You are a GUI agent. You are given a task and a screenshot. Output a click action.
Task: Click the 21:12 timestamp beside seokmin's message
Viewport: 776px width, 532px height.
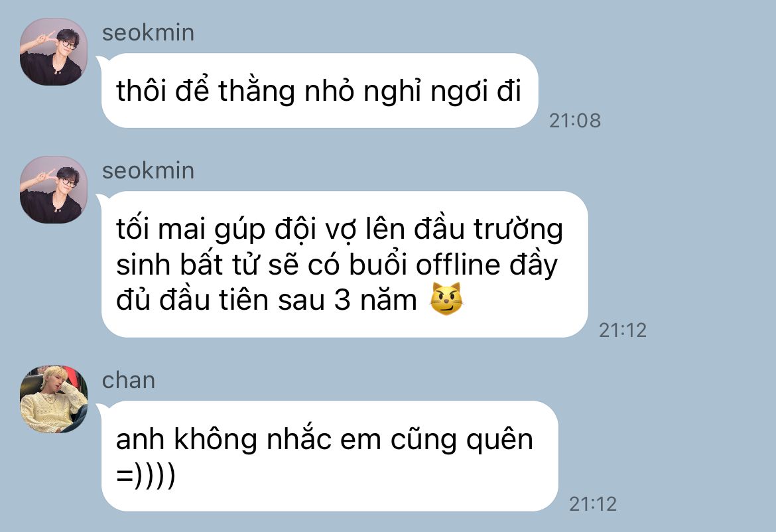click(x=623, y=330)
